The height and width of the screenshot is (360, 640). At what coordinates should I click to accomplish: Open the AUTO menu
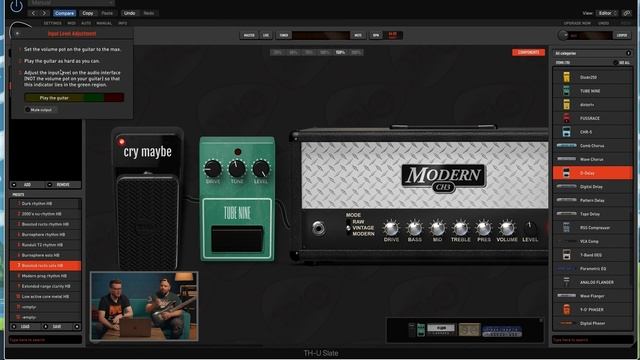pyautogui.click(x=86, y=23)
